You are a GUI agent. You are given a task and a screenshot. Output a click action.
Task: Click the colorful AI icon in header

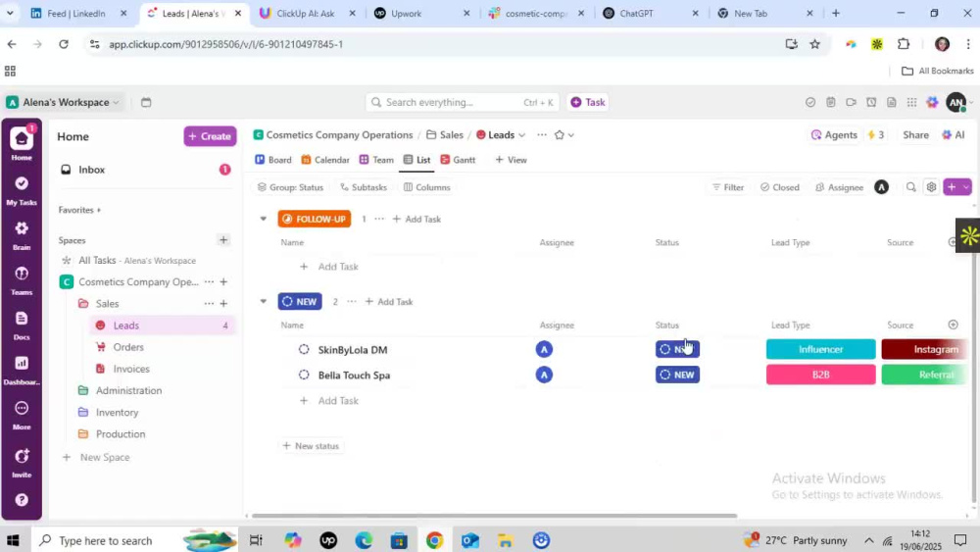click(932, 103)
